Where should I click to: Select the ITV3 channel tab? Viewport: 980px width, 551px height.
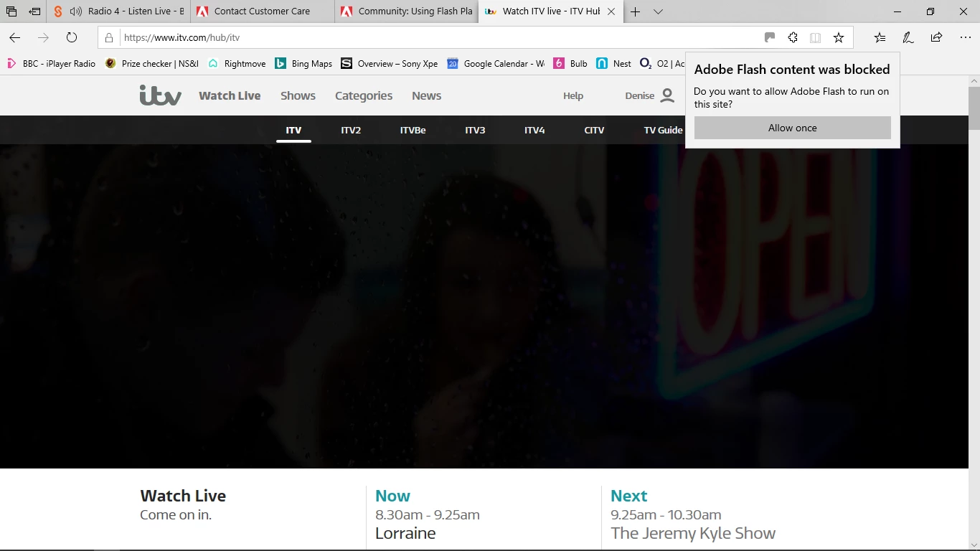475,130
